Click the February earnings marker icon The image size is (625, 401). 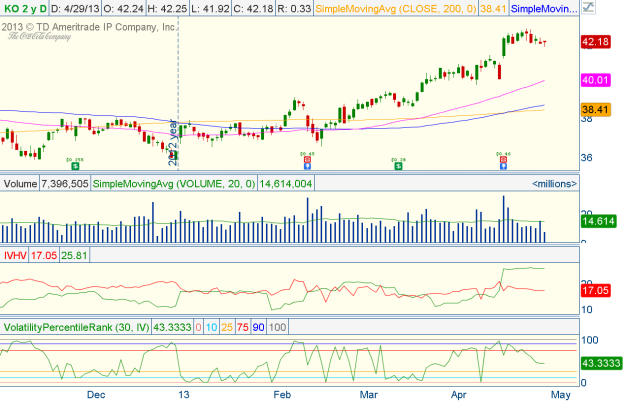307,160
